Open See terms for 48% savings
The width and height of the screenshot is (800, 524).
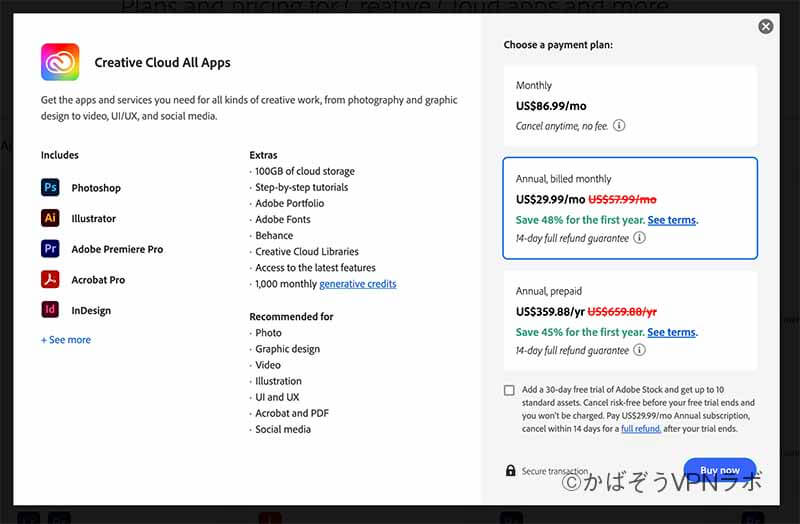[x=671, y=220]
